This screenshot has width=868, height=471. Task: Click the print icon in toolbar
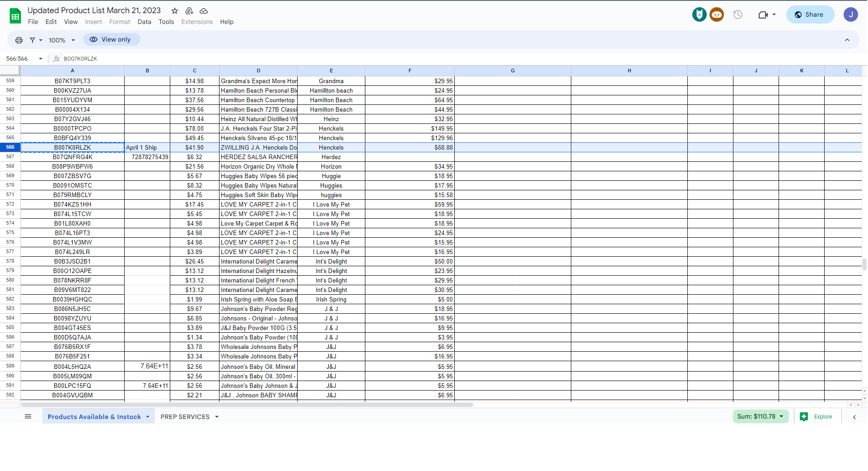click(19, 40)
